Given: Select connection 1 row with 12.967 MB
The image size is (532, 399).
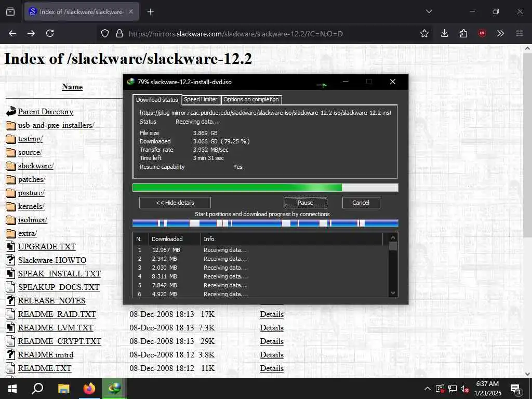Looking at the screenshot, I should pos(261,250).
